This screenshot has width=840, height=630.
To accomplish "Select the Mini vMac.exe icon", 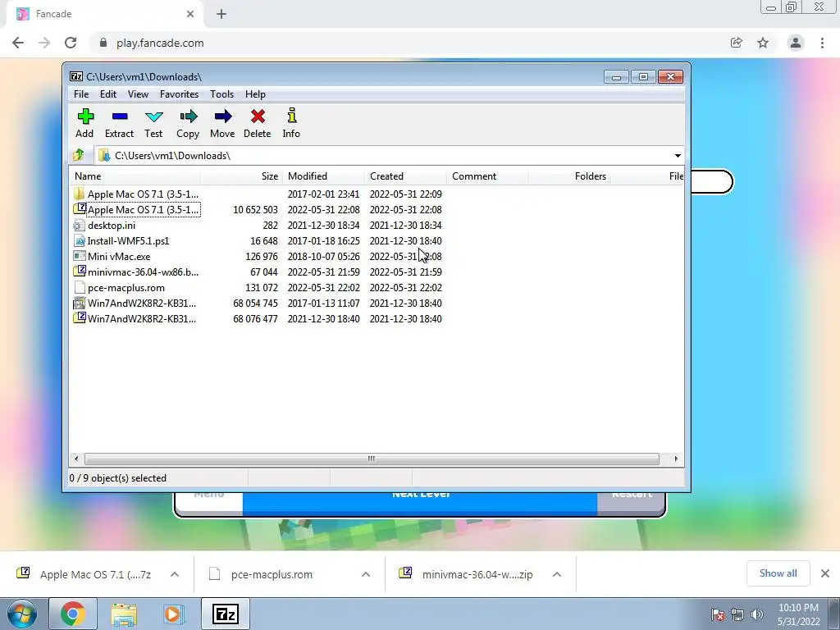I will [x=80, y=256].
